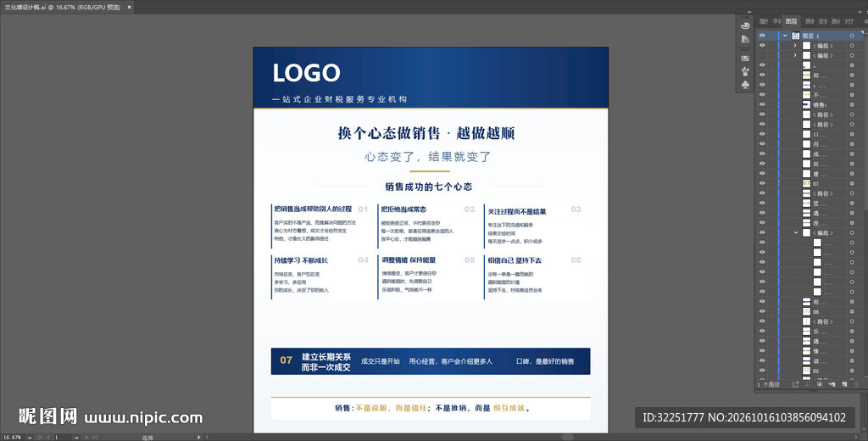This screenshot has height=441, width=868.
Task: Open the Color panel palette icon
Action: (x=745, y=25)
